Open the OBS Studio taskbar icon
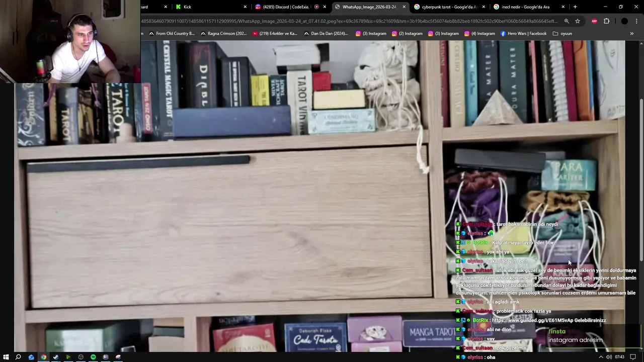The width and height of the screenshot is (644, 362). 80,357
